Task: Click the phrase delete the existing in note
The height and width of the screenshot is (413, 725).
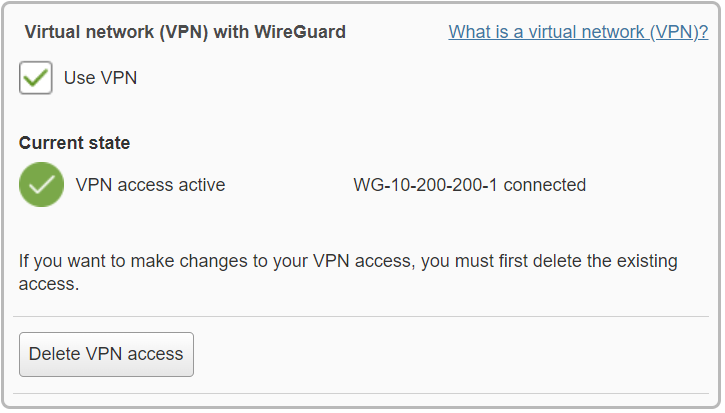Action: (605, 261)
